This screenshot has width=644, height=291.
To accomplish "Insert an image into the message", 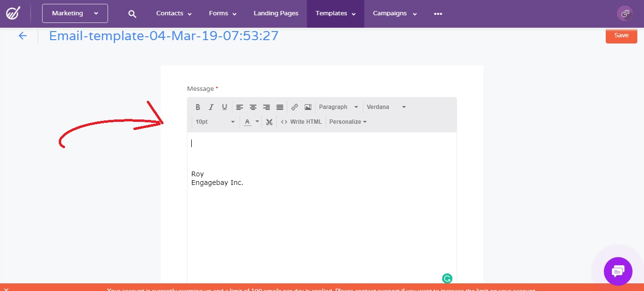I will pos(308,107).
